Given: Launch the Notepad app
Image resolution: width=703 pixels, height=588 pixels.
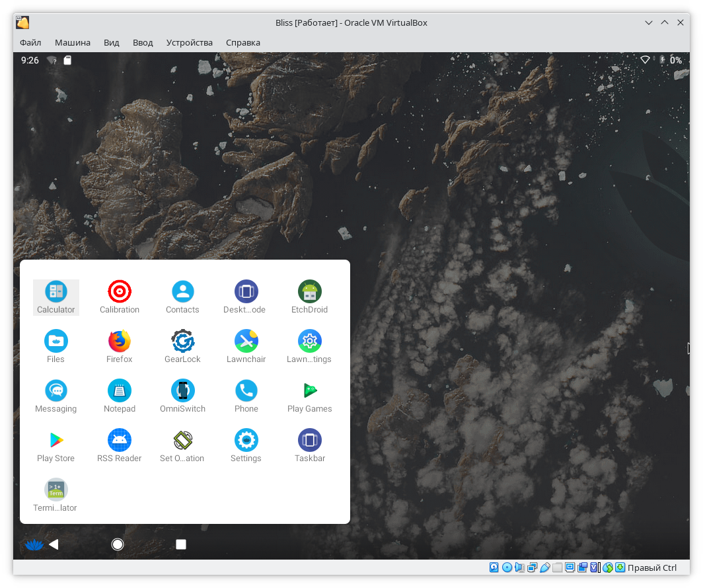Looking at the screenshot, I should [x=120, y=396].
